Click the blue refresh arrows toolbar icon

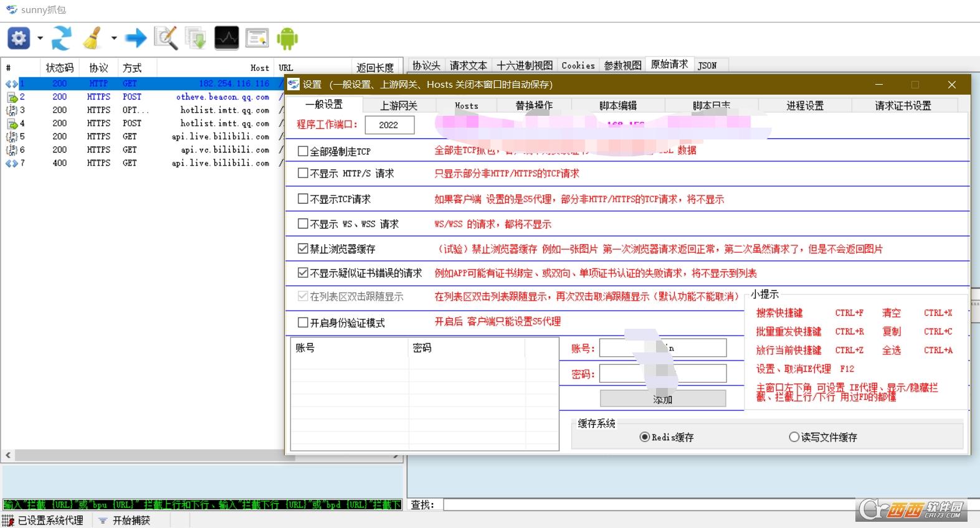click(61, 39)
